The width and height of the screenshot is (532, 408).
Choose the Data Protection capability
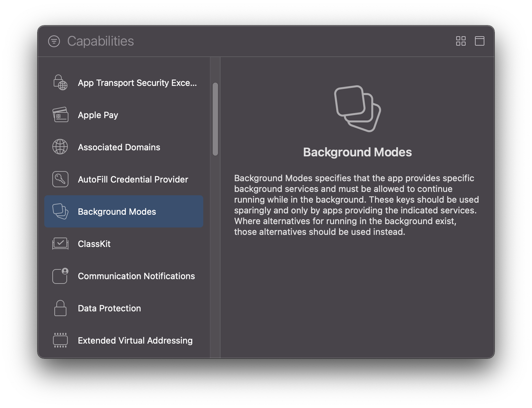coord(124,308)
